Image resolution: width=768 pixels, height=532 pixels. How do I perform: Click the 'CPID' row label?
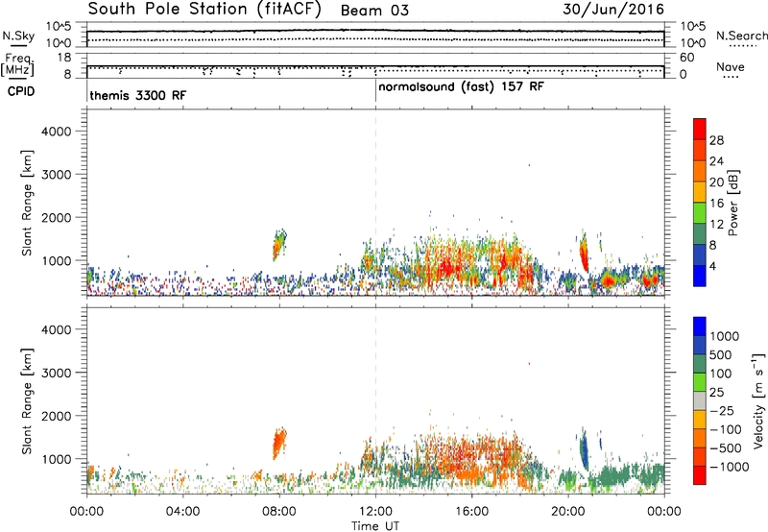tap(21, 91)
